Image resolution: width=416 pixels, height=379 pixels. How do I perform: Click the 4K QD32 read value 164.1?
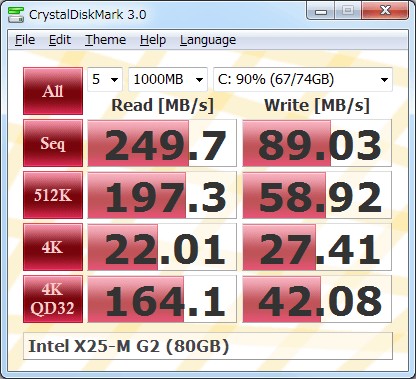[162, 299]
